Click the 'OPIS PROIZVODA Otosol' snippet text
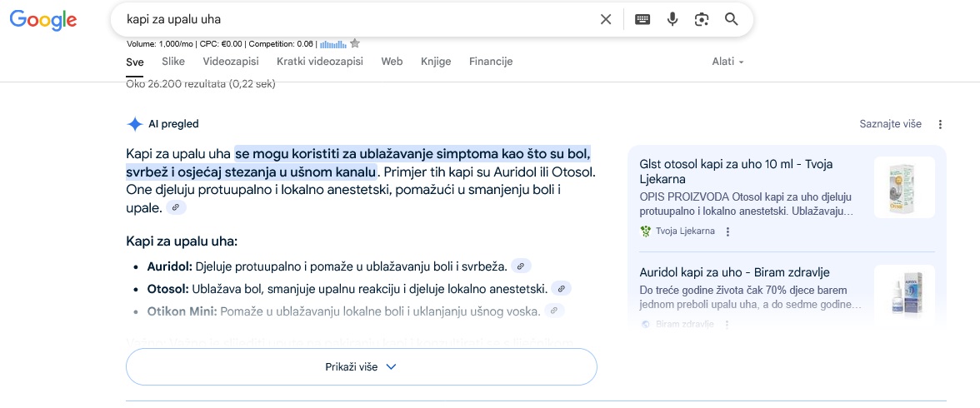980x408 pixels. [x=747, y=203]
